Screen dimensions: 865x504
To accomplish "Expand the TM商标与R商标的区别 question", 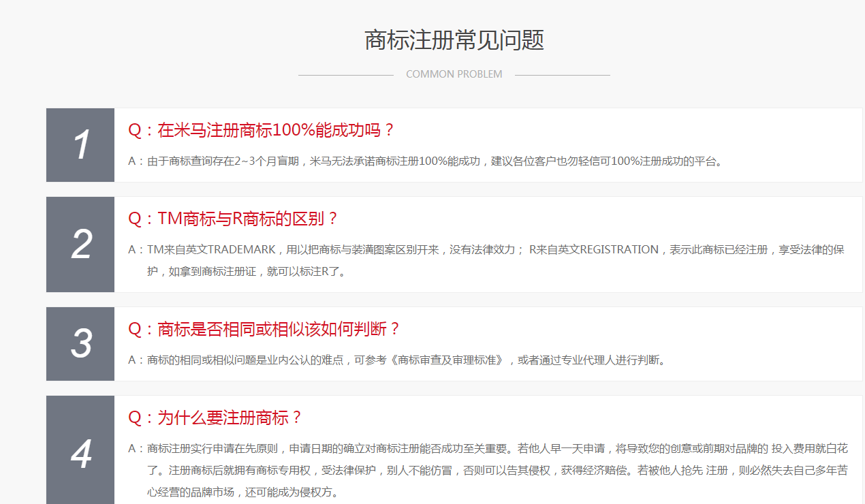I will tap(234, 219).
